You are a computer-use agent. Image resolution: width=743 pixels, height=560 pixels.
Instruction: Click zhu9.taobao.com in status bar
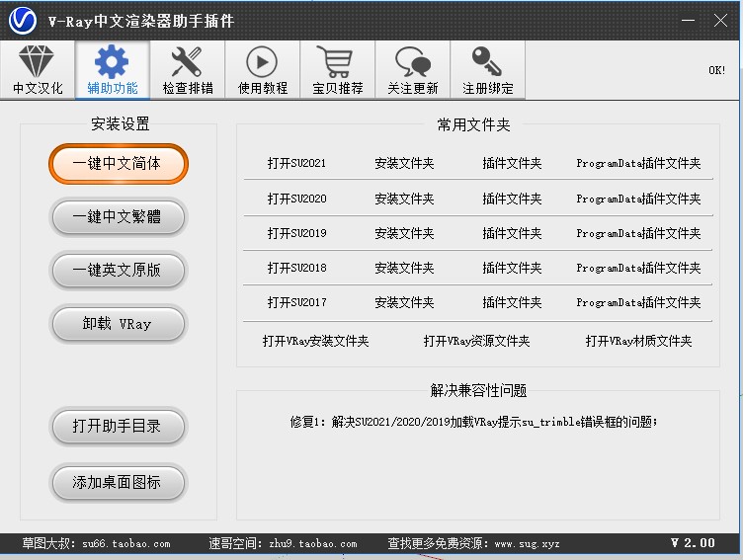(x=313, y=544)
